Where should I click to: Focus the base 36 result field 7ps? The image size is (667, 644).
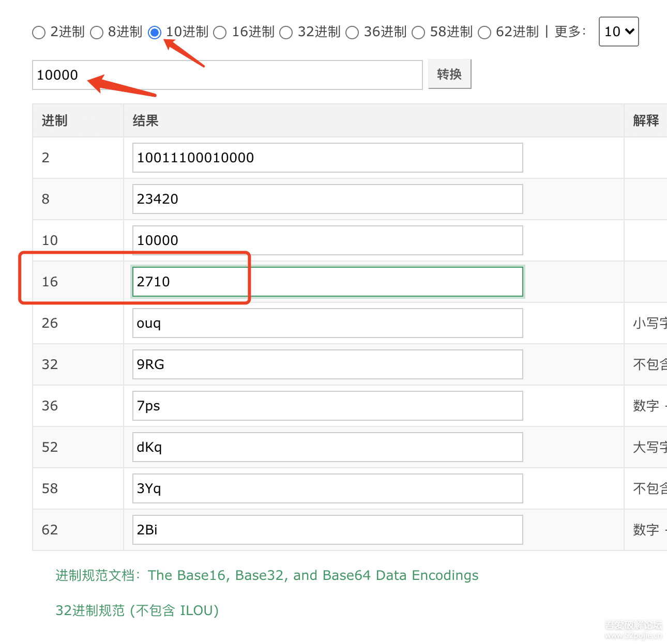pyautogui.click(x=327, y=406)
